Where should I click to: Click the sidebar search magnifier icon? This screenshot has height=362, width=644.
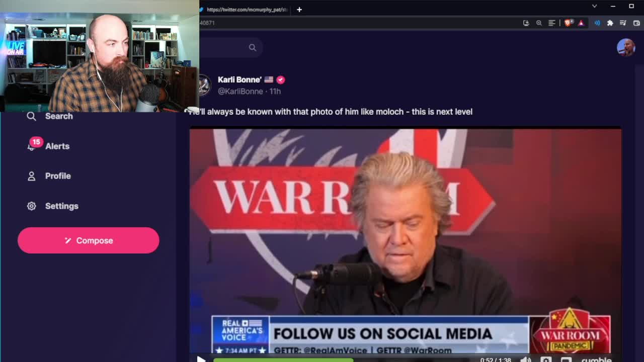coord(31,116)
